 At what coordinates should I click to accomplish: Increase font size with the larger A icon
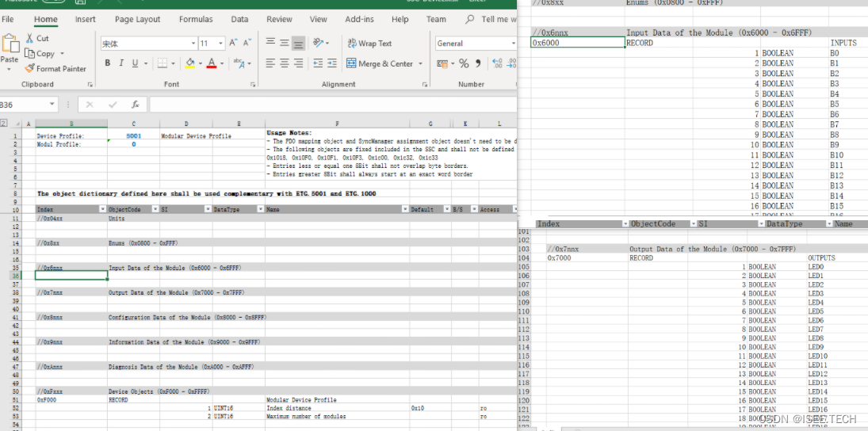coord(233,43)
